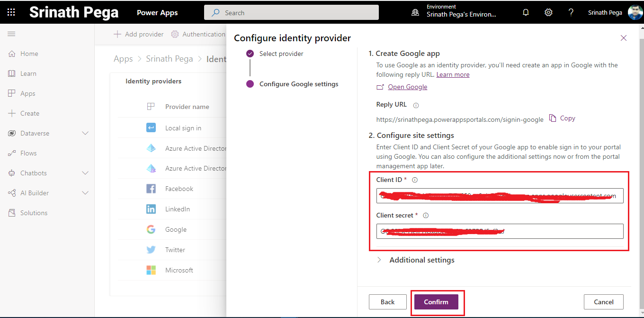Click the Search box in header
This screenshot has width=644, height=318.
click(291, 13)
